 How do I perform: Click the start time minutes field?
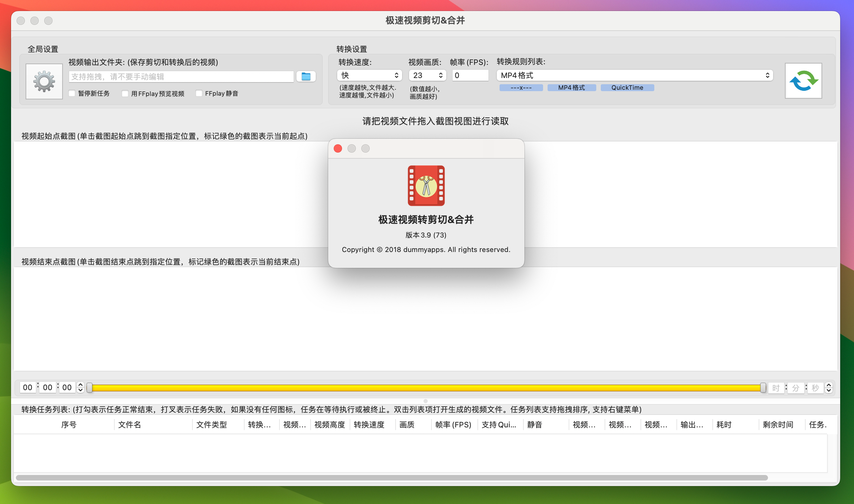tap(48, 387)
